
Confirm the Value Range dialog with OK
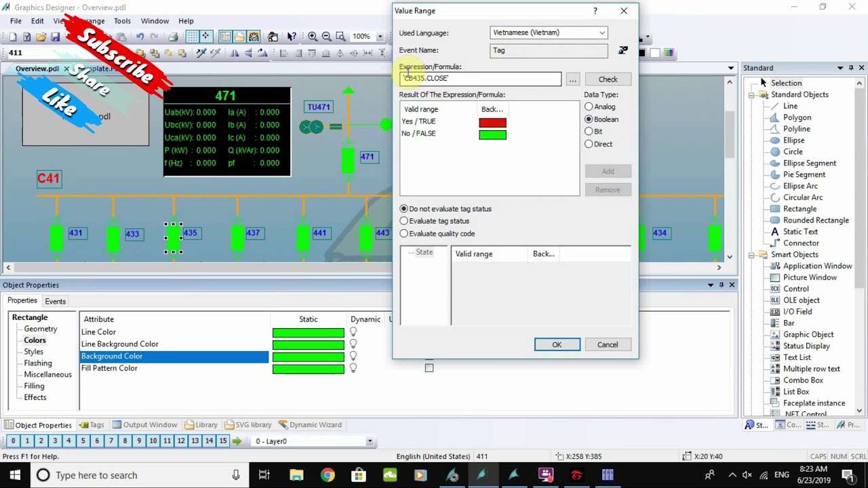(x=557, y=344)
